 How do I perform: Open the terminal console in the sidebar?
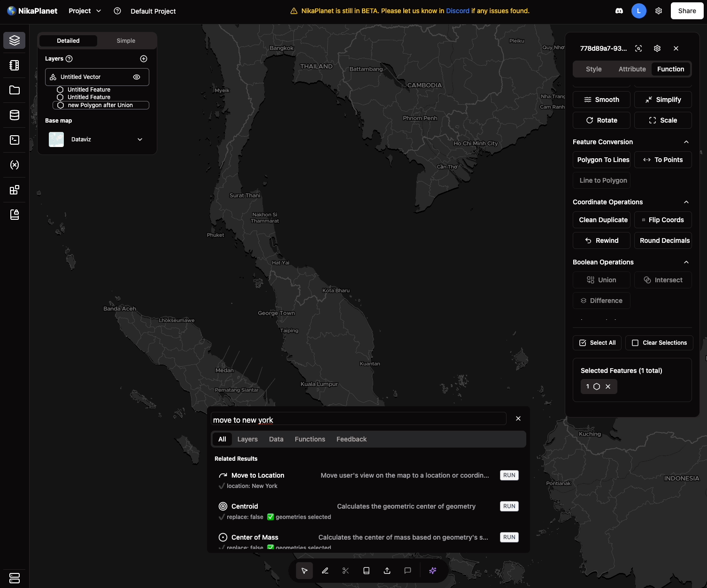pos(15,140)
